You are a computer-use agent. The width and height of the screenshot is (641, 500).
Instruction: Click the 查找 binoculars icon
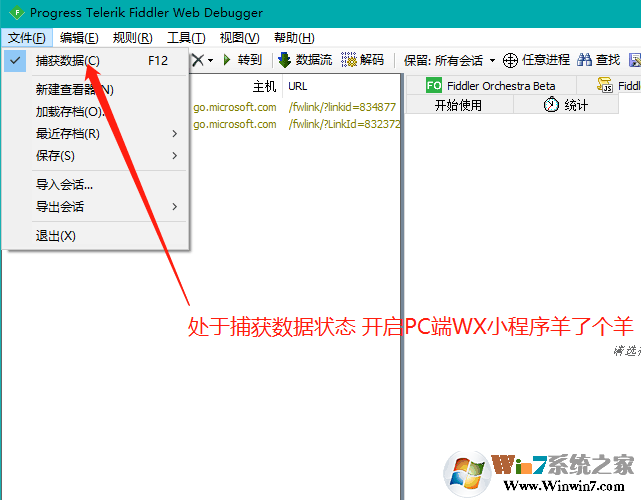point(584,60)
